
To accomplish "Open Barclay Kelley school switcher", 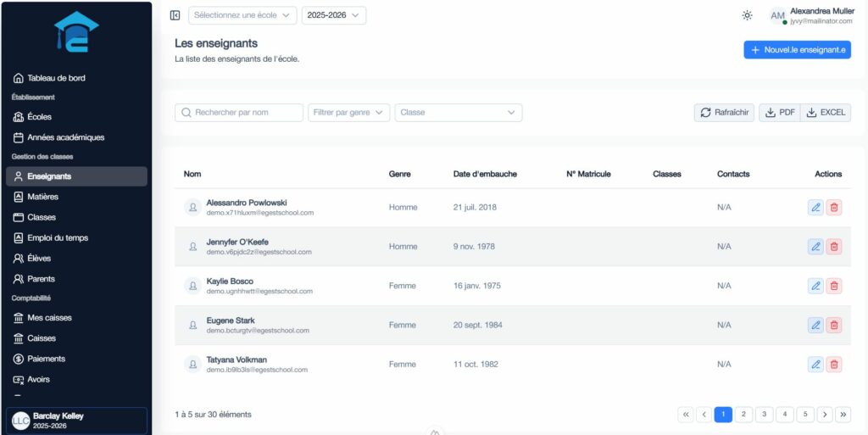I will 76,421.
